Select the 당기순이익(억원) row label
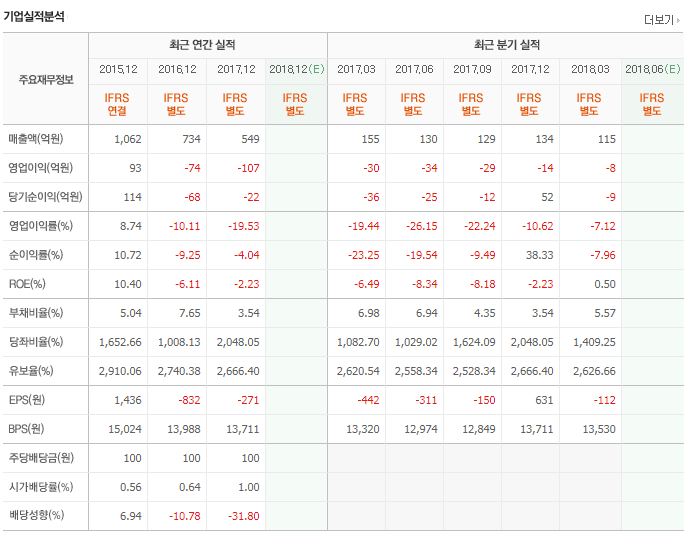Image resolution: width=692 pixels, height=536 pixels. [45, 197]
